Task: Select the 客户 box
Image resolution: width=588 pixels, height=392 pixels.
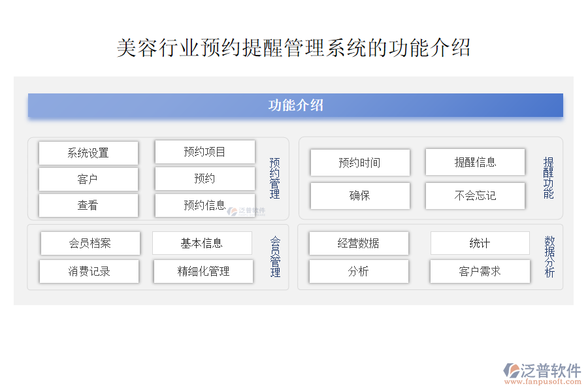Action: [88, 179]
